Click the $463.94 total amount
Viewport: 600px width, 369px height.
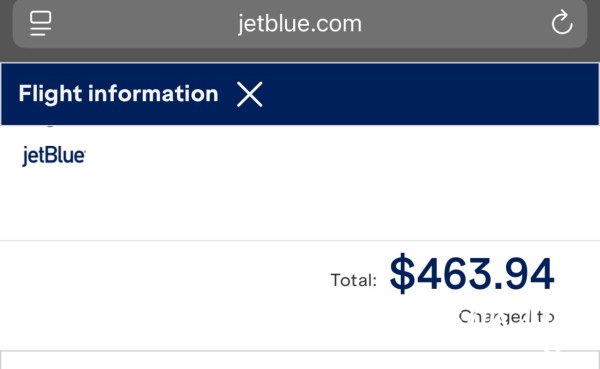472,273
